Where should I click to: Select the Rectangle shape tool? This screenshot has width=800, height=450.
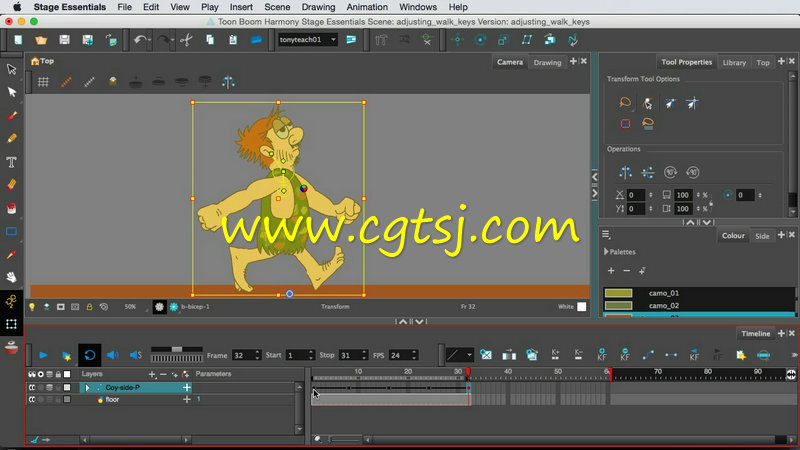(x=11, y=231)
